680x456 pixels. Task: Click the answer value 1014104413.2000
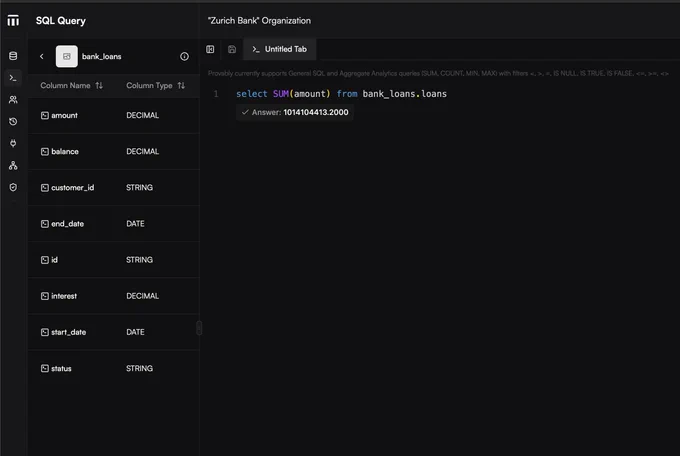tap(316, 112)
